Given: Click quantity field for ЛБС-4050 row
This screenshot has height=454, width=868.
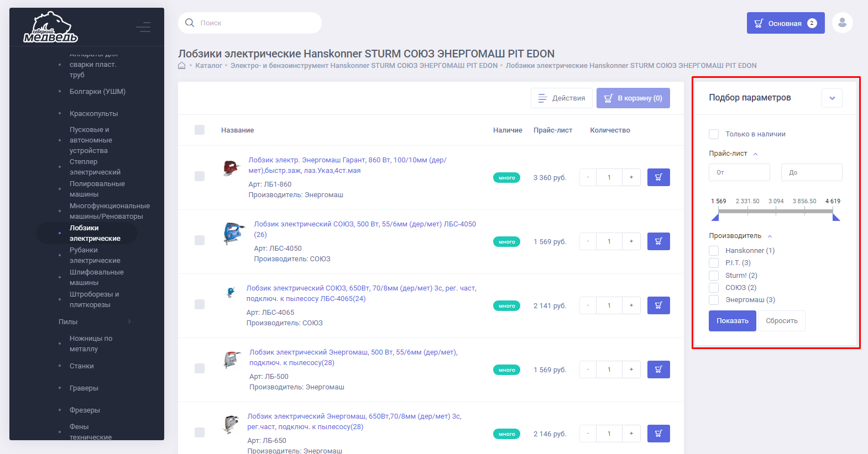Looking at the screenshot, I should coord(609,241).
